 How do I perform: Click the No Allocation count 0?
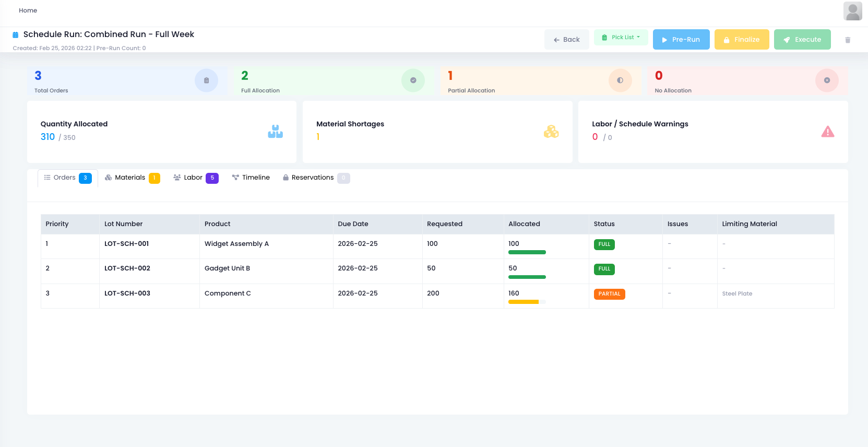tap(659, 76)
